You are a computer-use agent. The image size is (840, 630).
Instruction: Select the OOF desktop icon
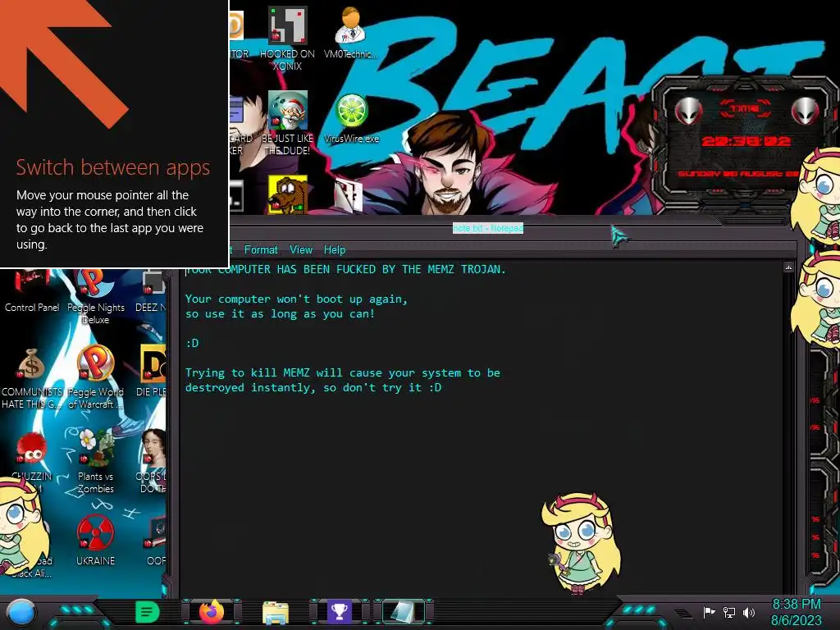click(x=155, y=540)
